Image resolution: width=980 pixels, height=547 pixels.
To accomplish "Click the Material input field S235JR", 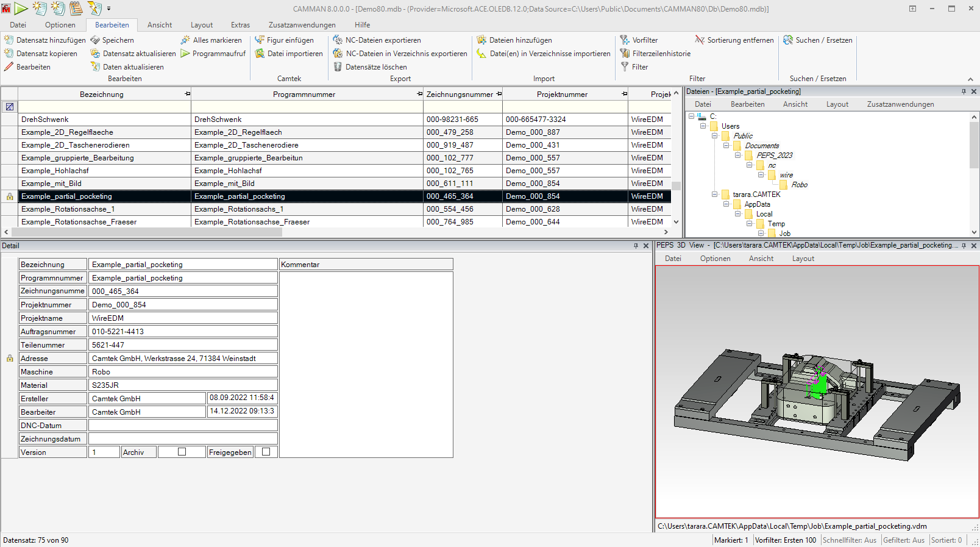I will [x=183, y=385].
